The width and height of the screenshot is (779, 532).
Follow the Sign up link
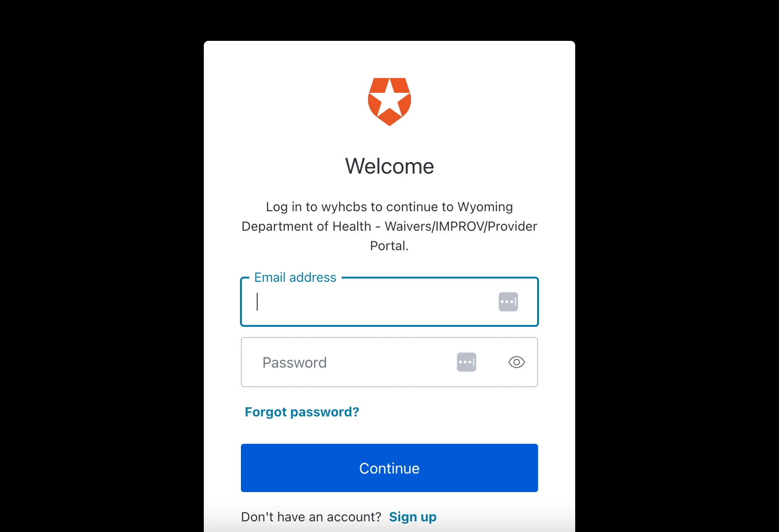click(413, 517)
